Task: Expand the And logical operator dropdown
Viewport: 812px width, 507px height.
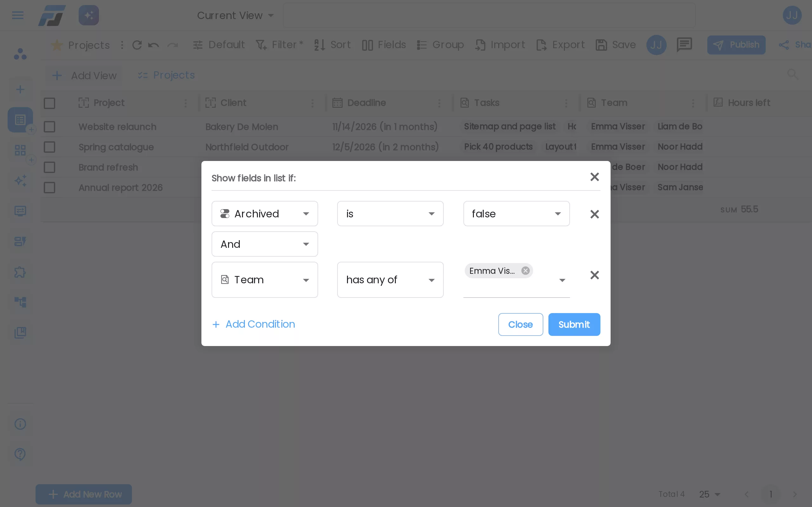Action: [265, 244]
